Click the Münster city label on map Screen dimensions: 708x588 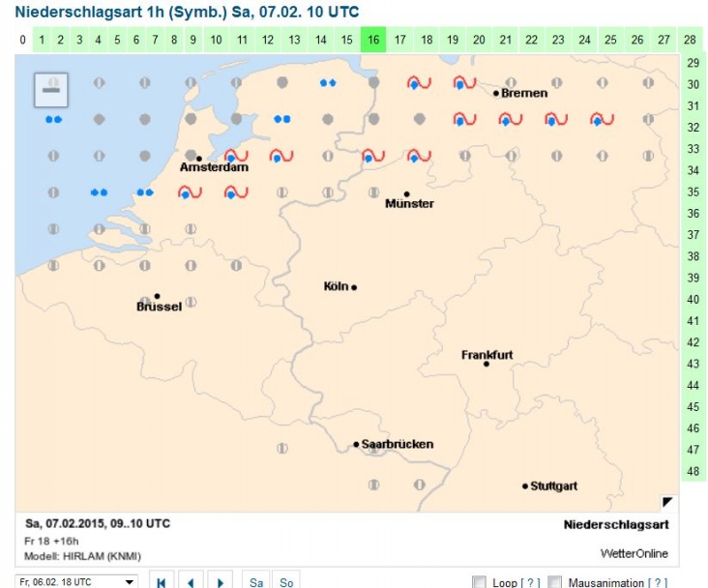pos(409,204)
